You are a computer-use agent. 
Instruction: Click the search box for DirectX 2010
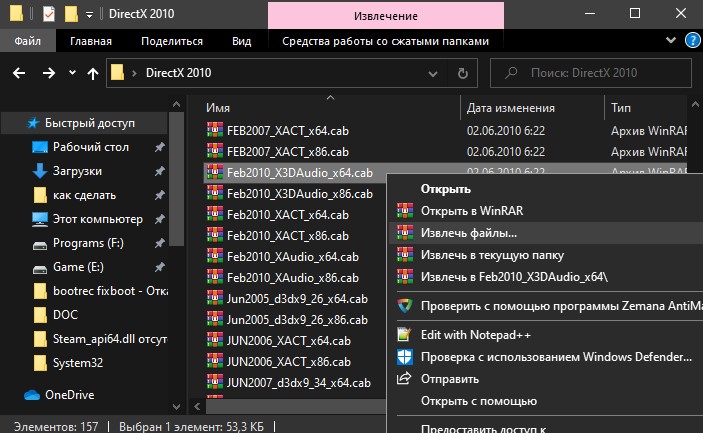pos(591,73)
